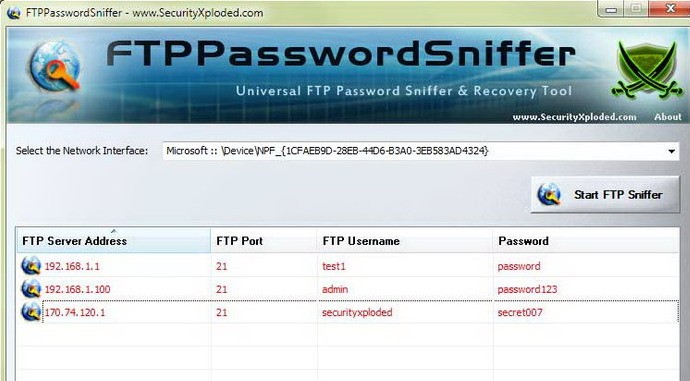Open the network interface dropdown arrow

(671, 151)
